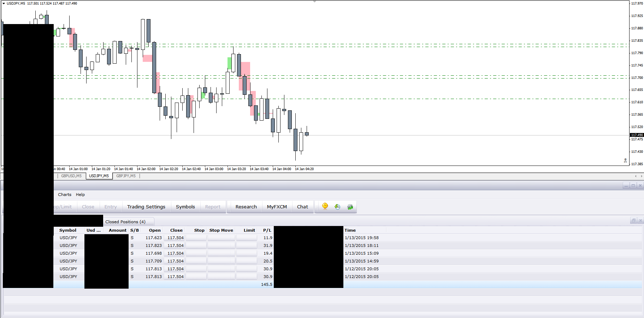Image resolution: width=644 pixels, height=318 pixels.
Task: Open the Charts menu
Action: point(65,195)
